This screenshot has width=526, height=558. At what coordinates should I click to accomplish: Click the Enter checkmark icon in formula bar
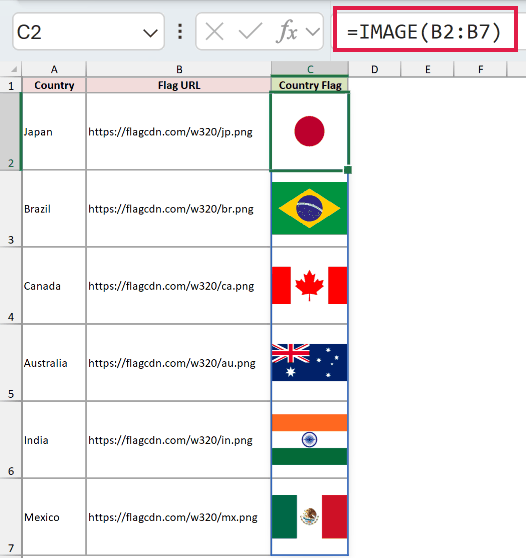(251, 31)
